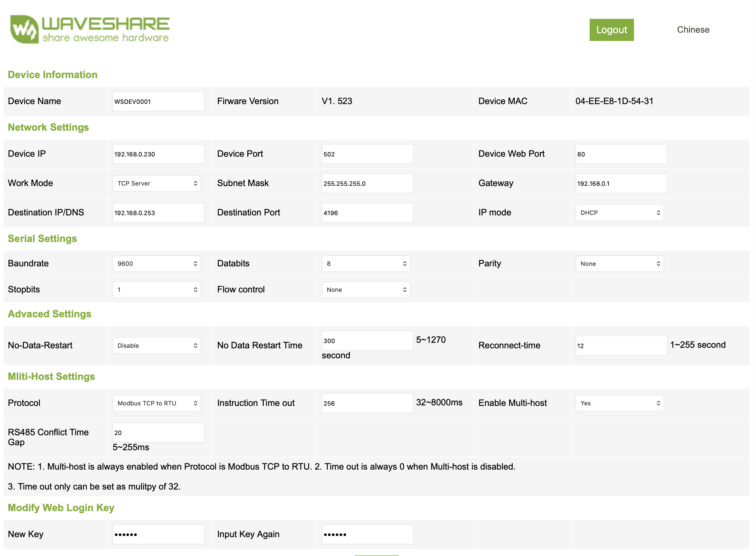Click the Device Name input field

click(158, 101)
